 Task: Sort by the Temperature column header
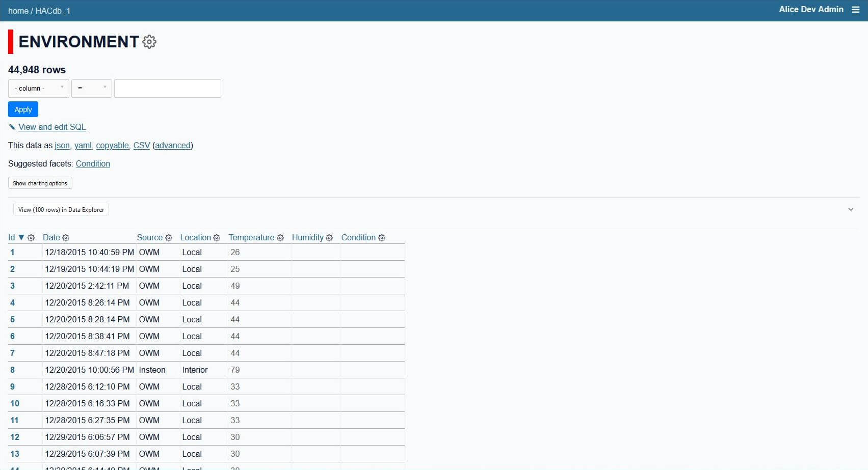(x=251, y=238)
